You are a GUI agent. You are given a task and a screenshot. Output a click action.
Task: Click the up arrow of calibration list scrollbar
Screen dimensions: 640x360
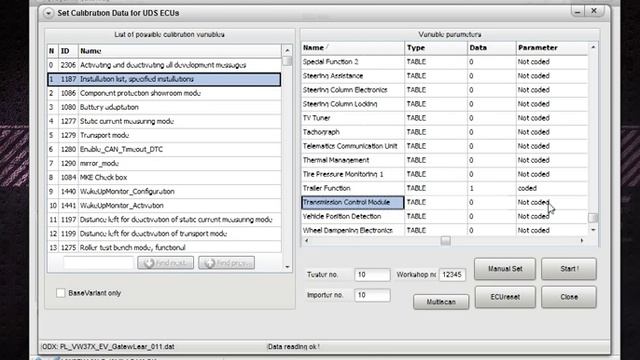click(x=287, y=51)
